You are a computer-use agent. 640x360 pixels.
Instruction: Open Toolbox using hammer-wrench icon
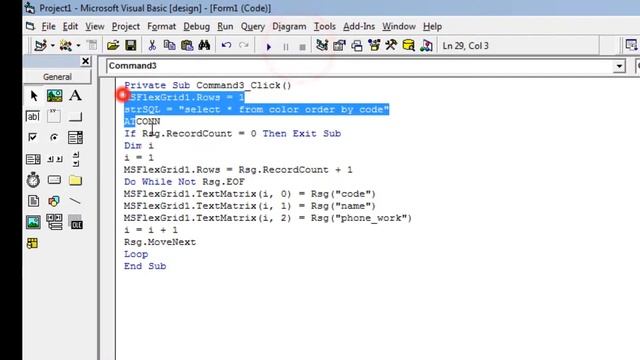click(391, 46)
